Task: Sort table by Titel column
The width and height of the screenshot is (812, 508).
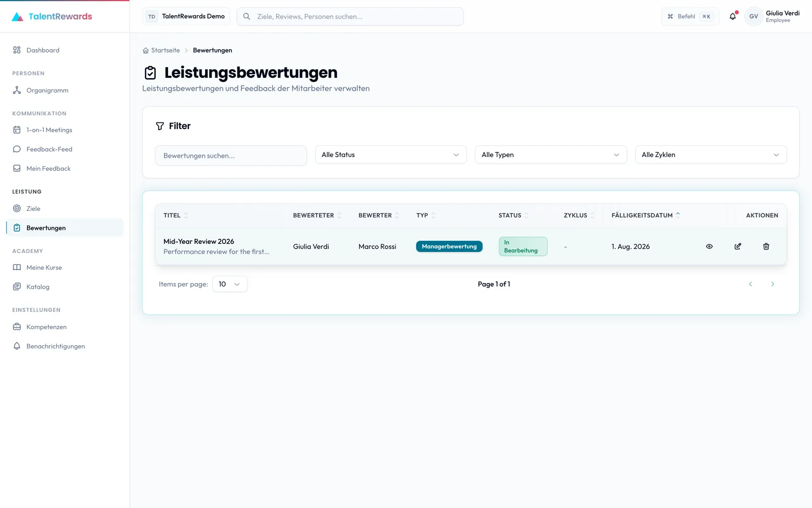Action: [x=176, y=215]
